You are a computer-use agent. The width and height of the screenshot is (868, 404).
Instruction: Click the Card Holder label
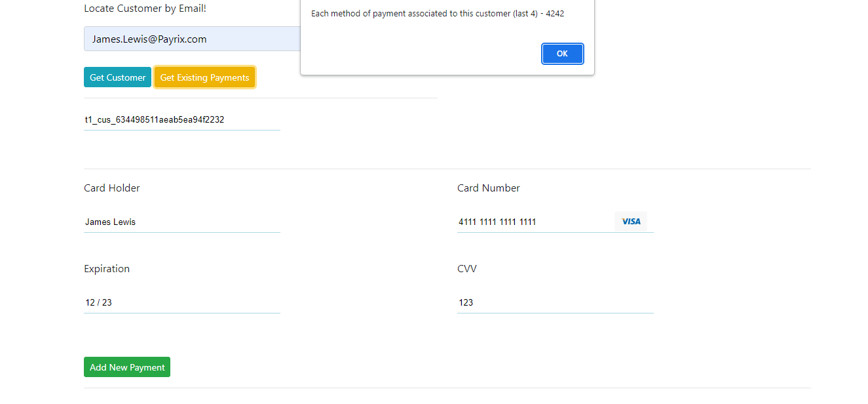click(112, 188)
